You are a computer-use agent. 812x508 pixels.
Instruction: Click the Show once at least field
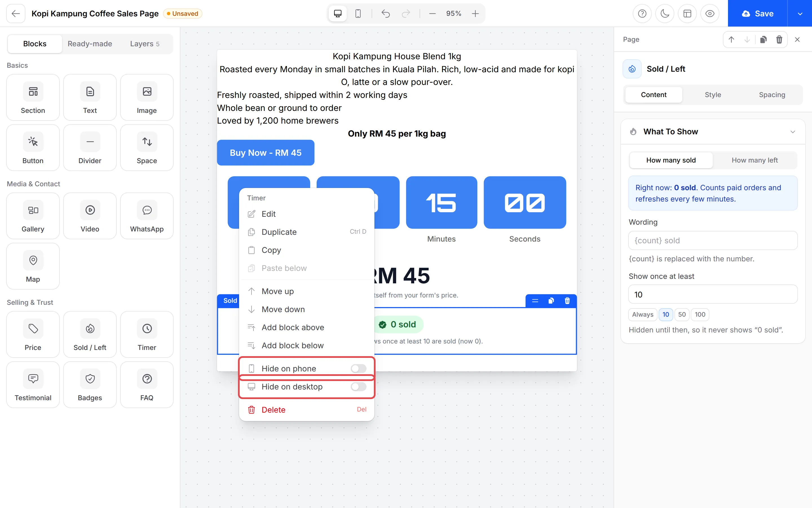(713, 294)
